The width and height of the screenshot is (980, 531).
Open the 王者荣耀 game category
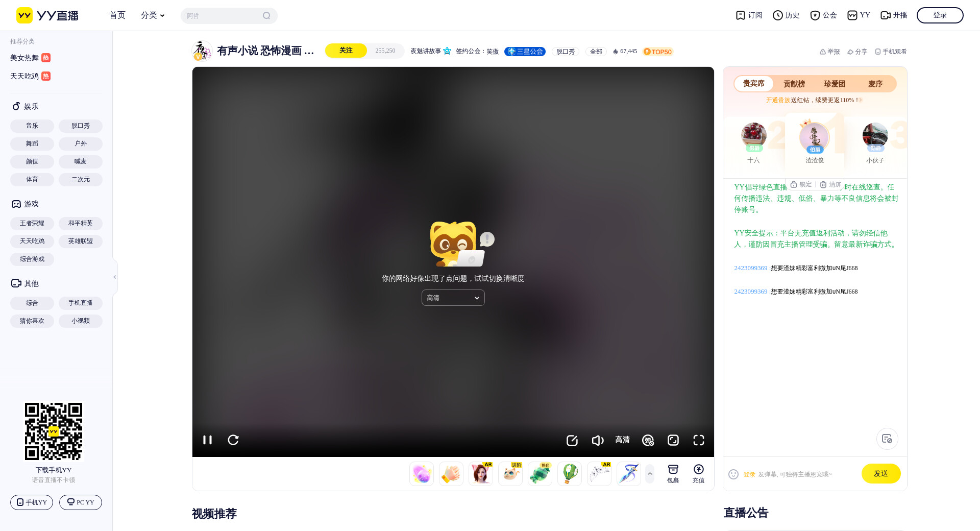[32, 223]
